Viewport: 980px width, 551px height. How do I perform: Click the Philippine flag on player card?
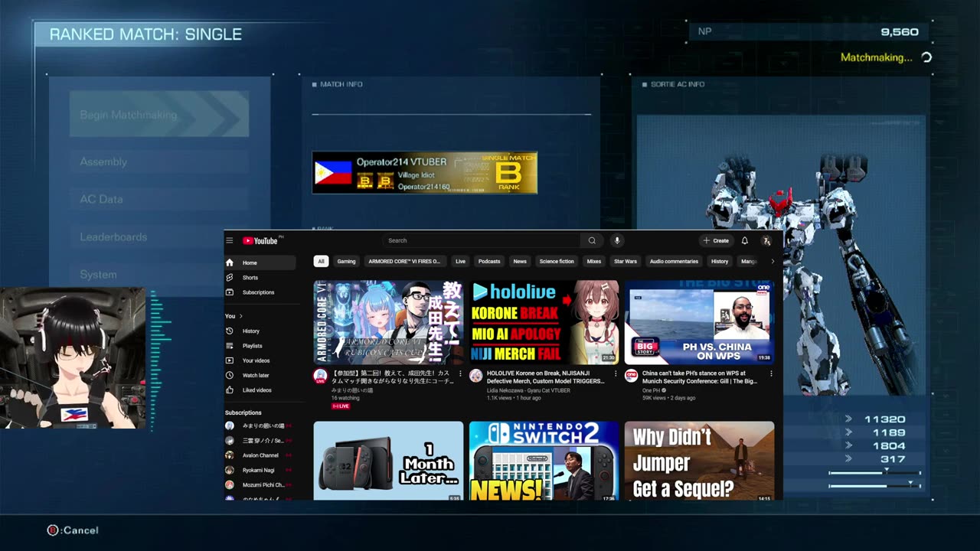point(333,172)
